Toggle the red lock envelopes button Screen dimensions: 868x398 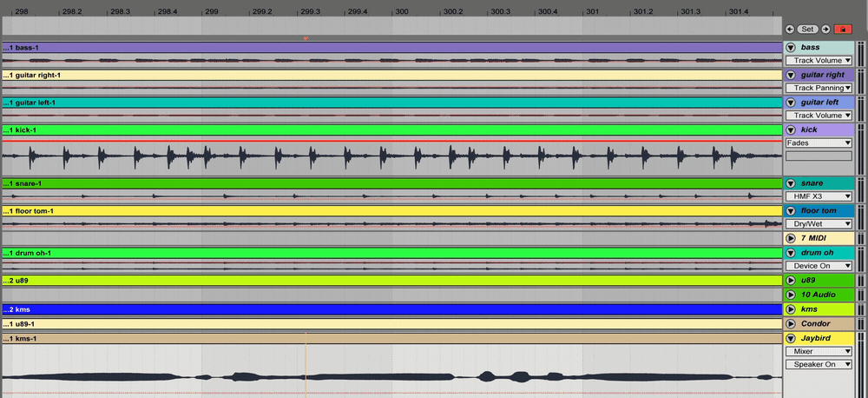(843, 30)
